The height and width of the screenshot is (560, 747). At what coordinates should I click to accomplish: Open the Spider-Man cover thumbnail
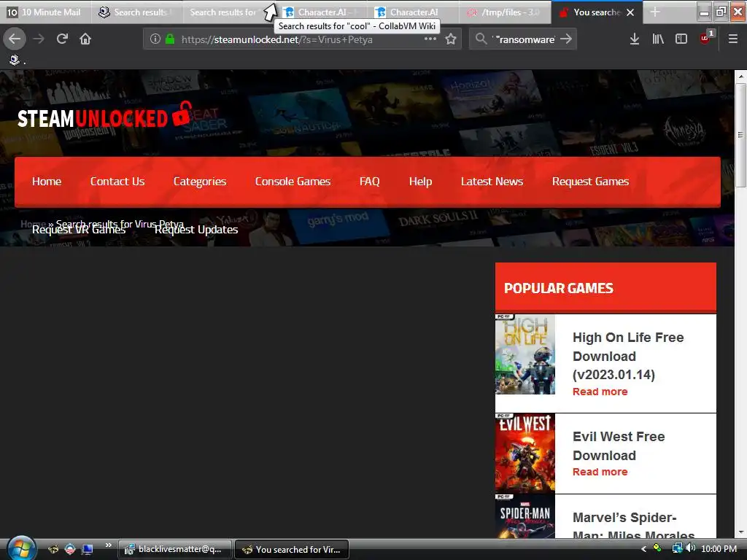(525, 516)
